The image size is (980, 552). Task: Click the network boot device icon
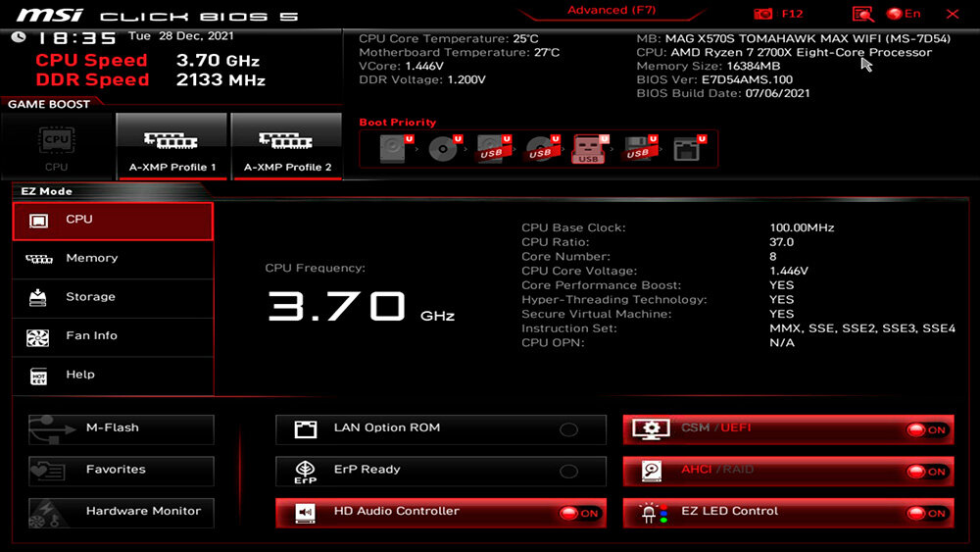(689, 149)
